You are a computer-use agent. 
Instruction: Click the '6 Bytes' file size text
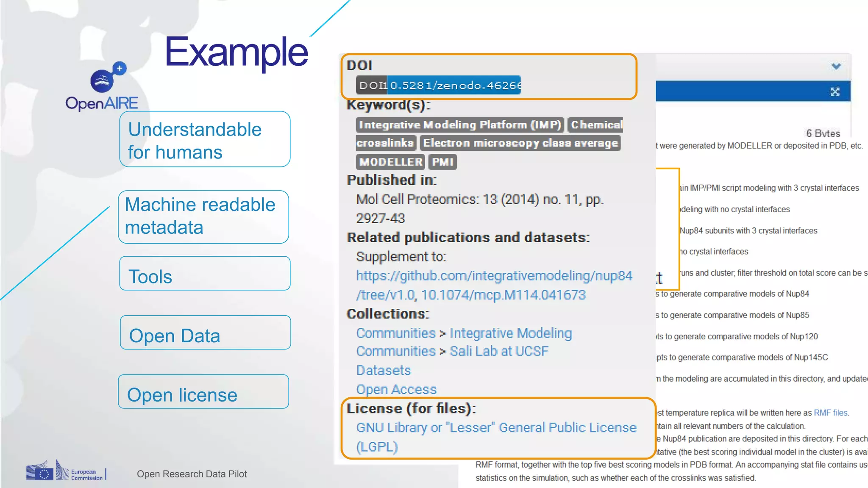click(823, 133)
